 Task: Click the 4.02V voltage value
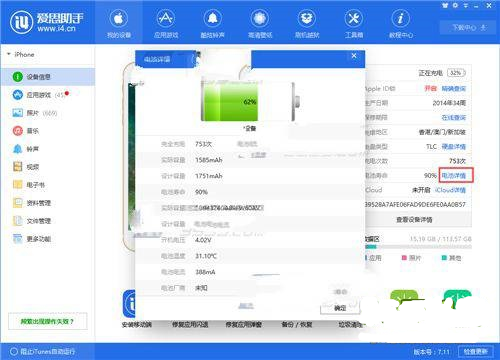point(203,240)
